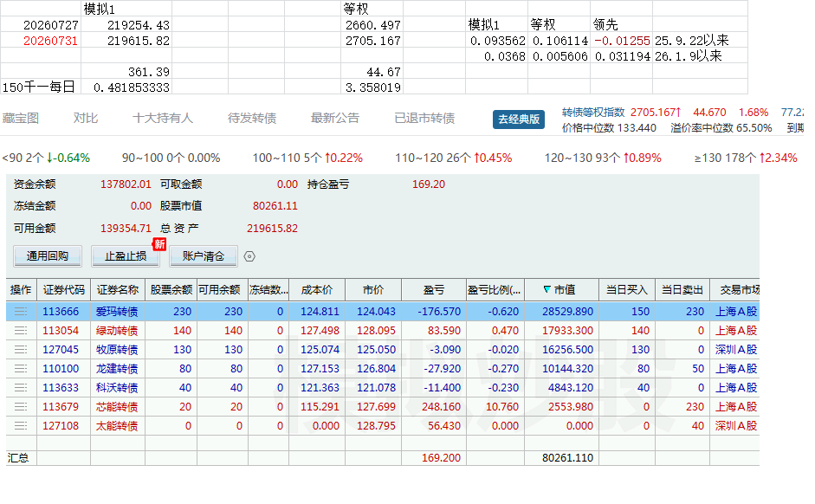Click the 账户清仓 button
Screen dimensions: 815x504
(x=204, y=256)
